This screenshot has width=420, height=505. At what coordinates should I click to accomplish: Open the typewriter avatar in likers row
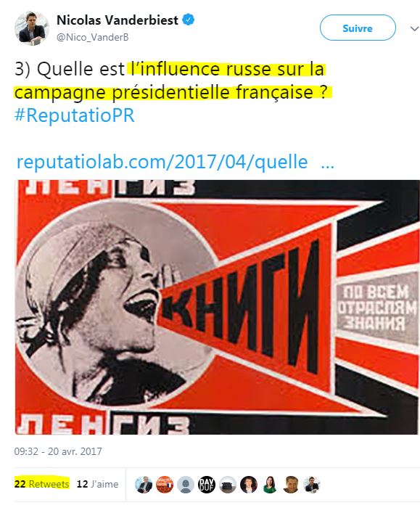[x=228, y=484]
